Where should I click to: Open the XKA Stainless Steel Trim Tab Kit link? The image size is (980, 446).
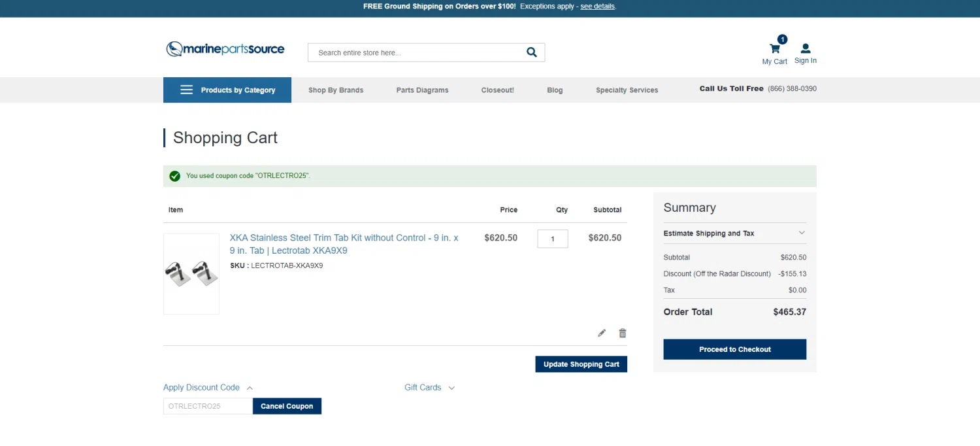(344, 244)
